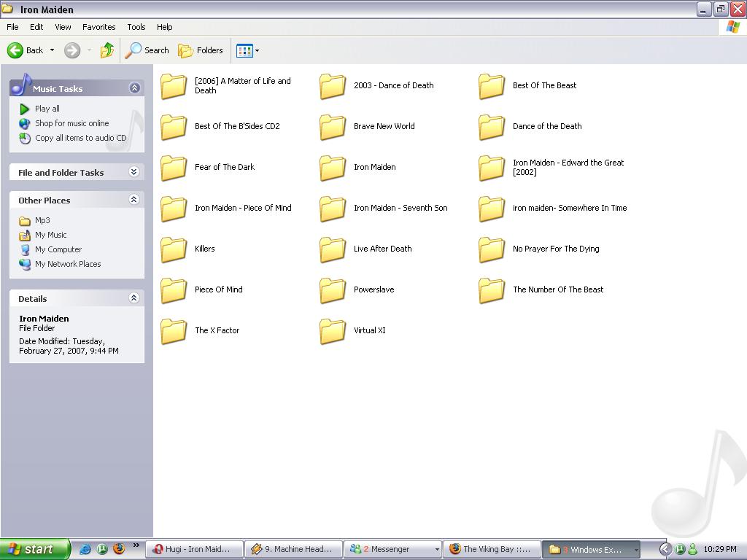Open the Windows Explorer taskbar group dropdown arrow
This screenshot has width=747, height=560.
coord(636,550)
